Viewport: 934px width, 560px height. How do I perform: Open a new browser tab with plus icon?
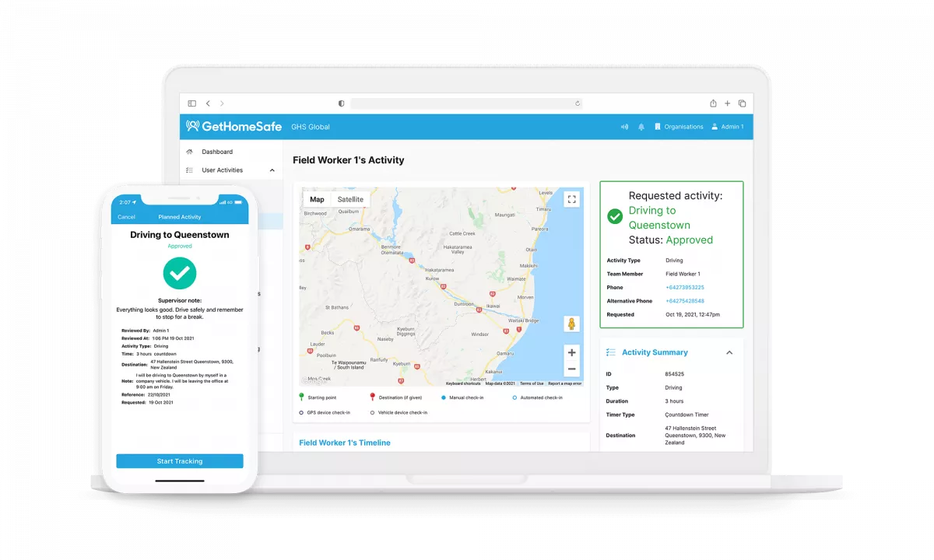pos(728,103)
